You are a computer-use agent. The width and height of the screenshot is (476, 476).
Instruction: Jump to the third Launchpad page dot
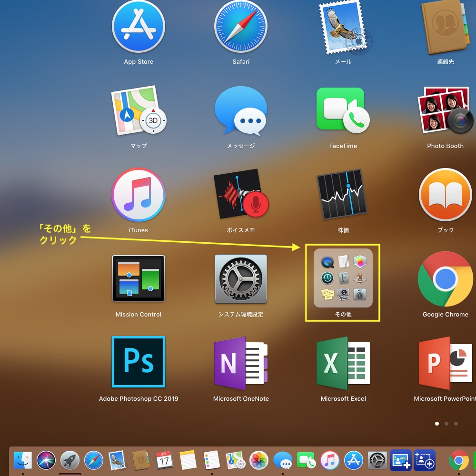(456, 424)
